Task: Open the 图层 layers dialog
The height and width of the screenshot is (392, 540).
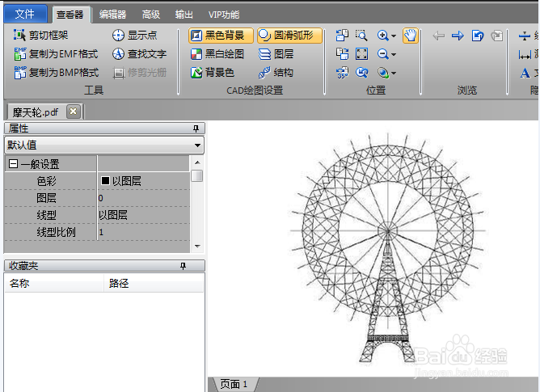Action: pyautogui.click(x=276, y=53)
